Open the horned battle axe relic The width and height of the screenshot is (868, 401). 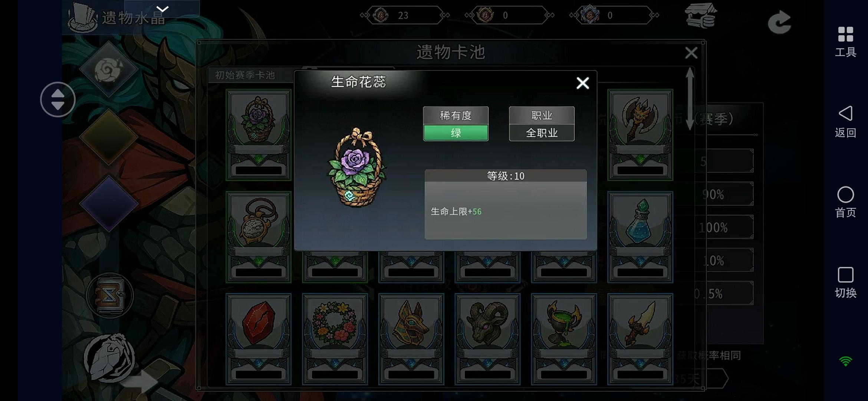640,134
